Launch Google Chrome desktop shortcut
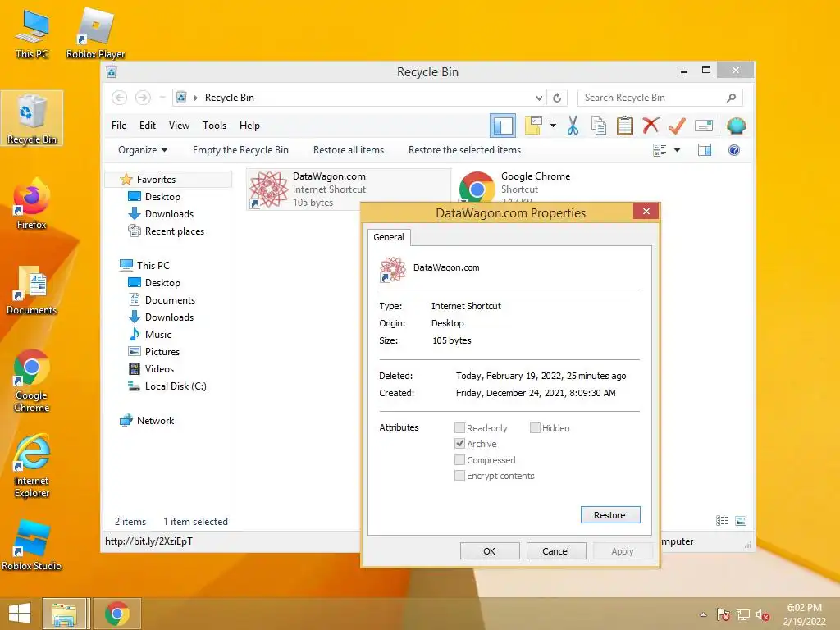Image resolution: width=840 pixels, height=630 pixels. click(32, 381)
